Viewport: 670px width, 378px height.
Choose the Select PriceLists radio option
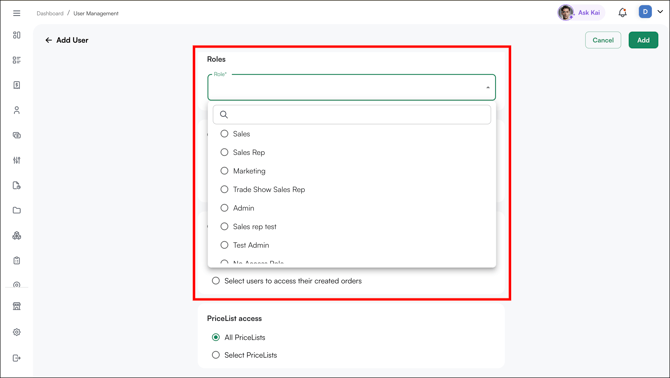pyautogui.click(x=216, y=355)
